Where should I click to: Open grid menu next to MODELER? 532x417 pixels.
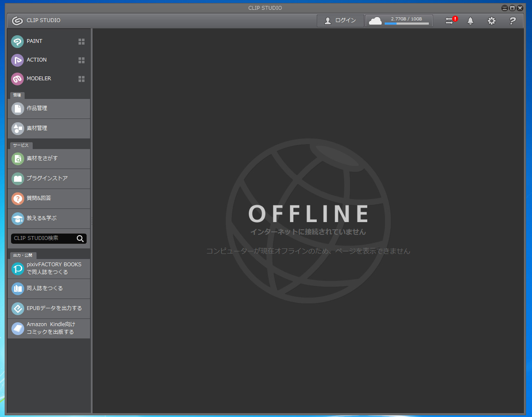pos(82,79)
